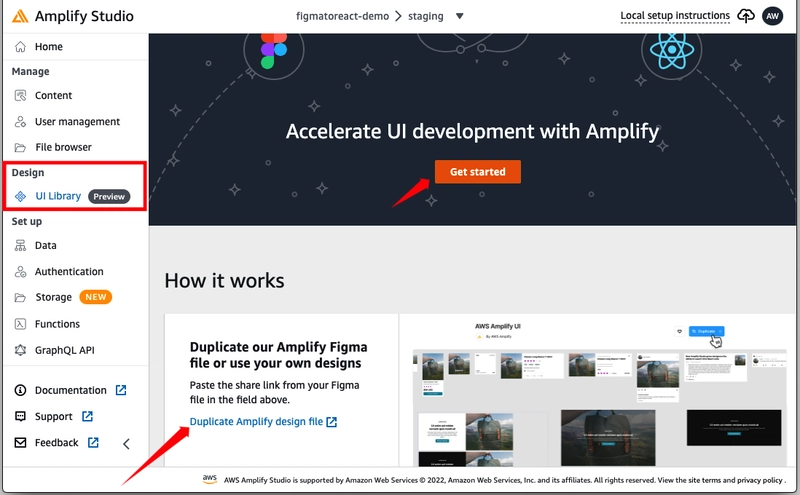Click the Feedback envelope icon

pos(20,442)
